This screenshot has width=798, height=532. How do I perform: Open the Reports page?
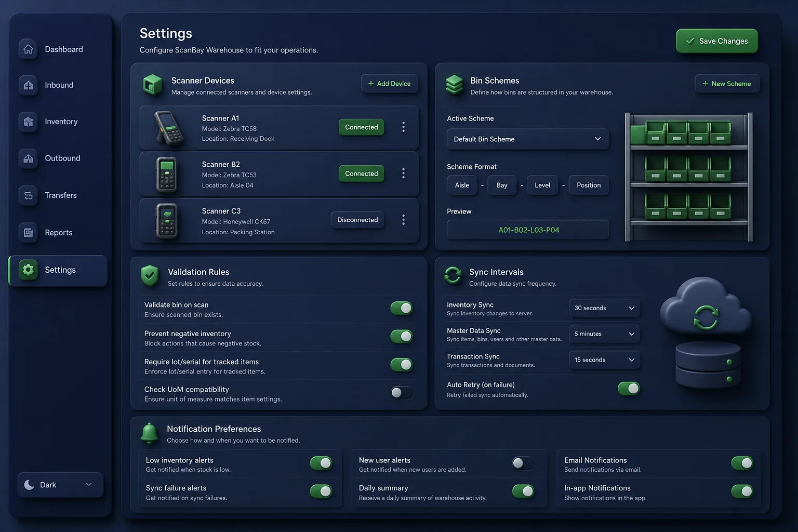(x=58, y=233)
